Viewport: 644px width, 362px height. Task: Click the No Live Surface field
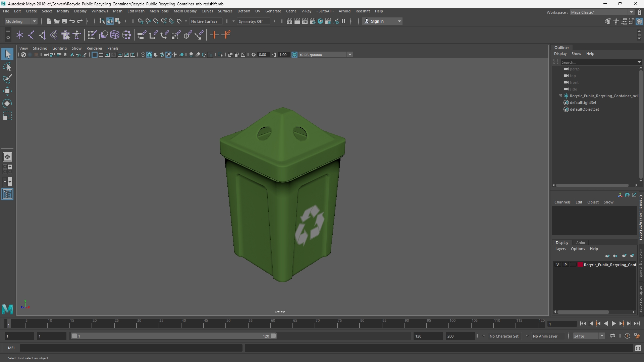point(206,21)
